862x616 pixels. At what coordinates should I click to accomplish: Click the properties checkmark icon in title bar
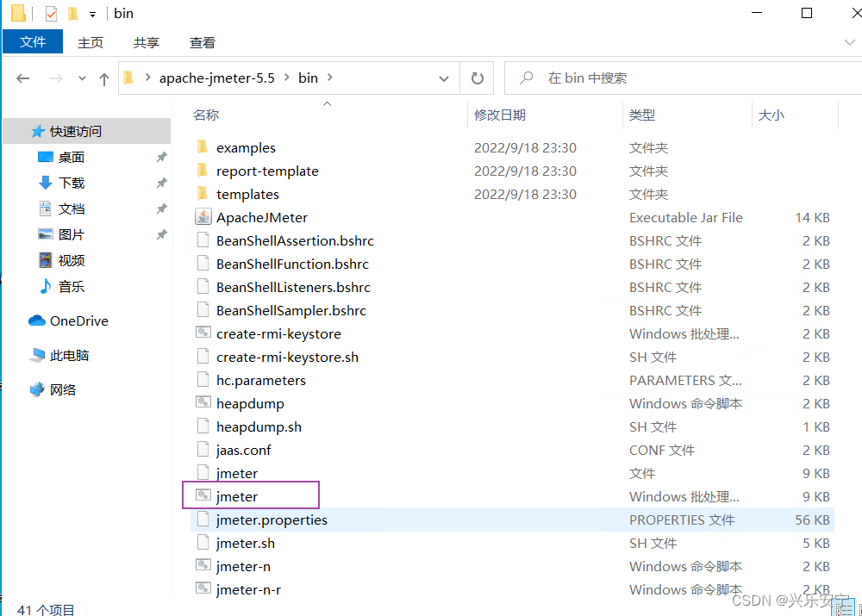[51, 13]
